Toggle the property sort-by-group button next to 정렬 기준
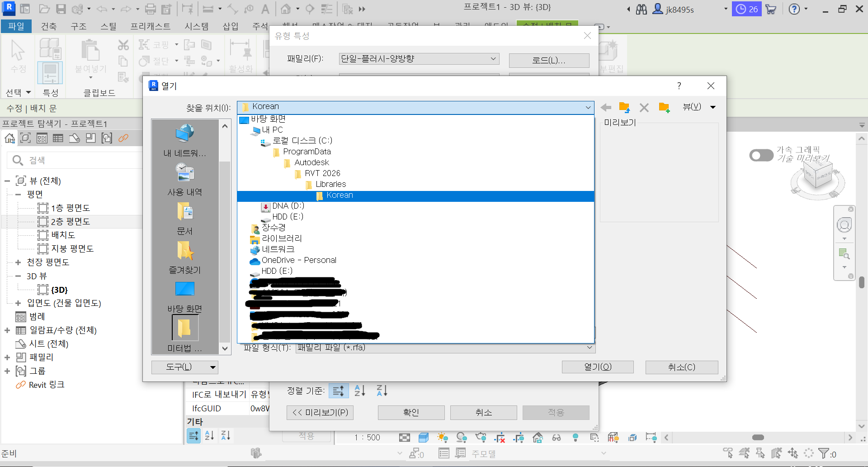Screen dimensions: 868x467 (339, 391)
